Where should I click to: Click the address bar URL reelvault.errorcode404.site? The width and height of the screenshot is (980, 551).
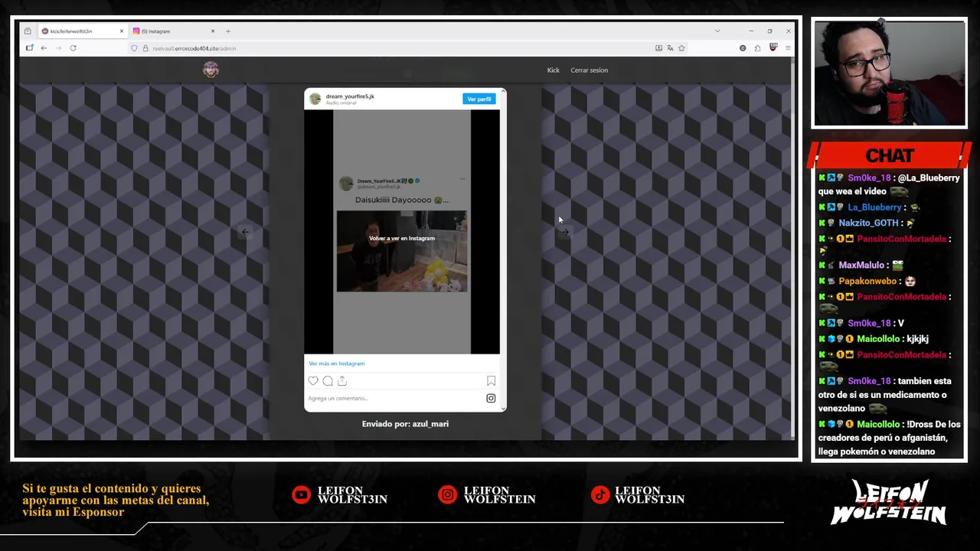coord(194,48)
